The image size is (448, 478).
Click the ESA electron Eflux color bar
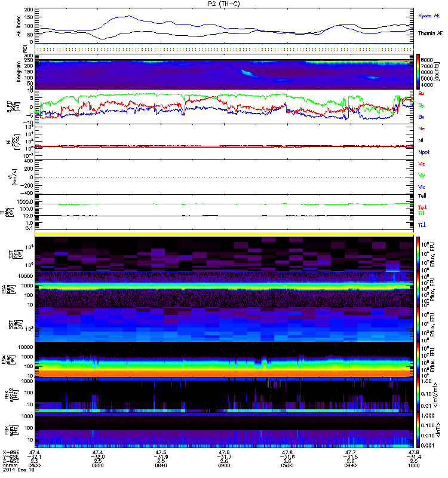pyautogui.click(x=418, y=360)
